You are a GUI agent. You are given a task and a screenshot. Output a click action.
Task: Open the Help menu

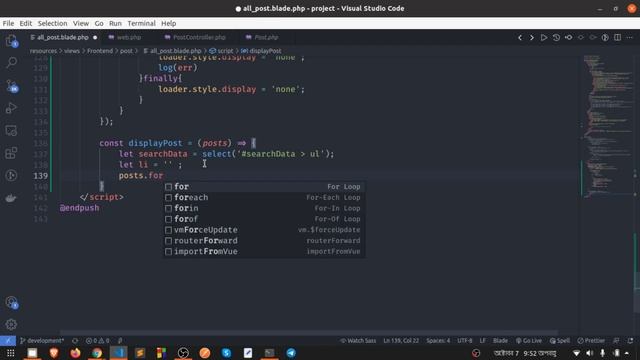[168, 23]
